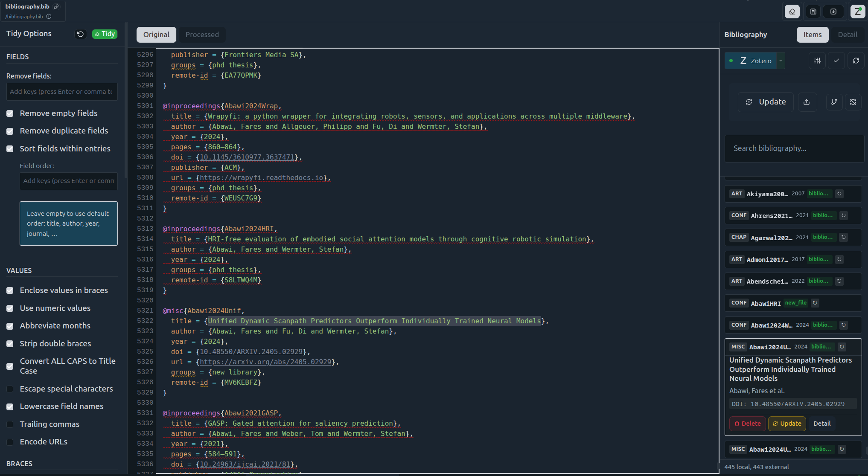Click the upload/export icon next to Update
The width and height of the screenshot is (868, 476).
pos(807,102)
